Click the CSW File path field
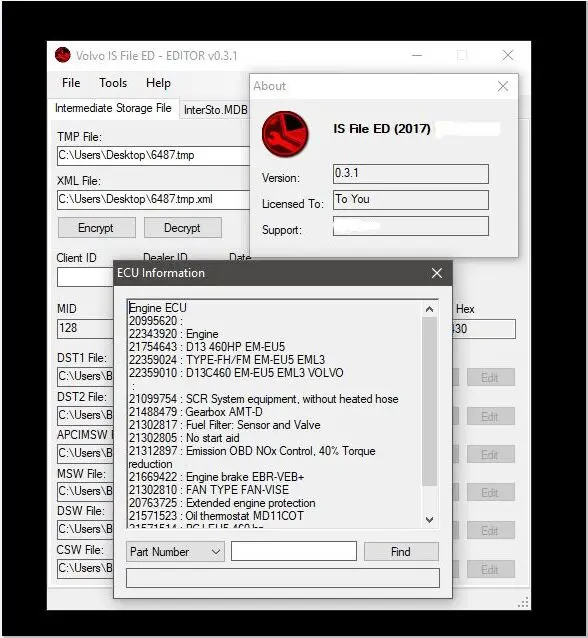This screenshot has width=588, height=638. pyautogui.click(x=85, y=568)
